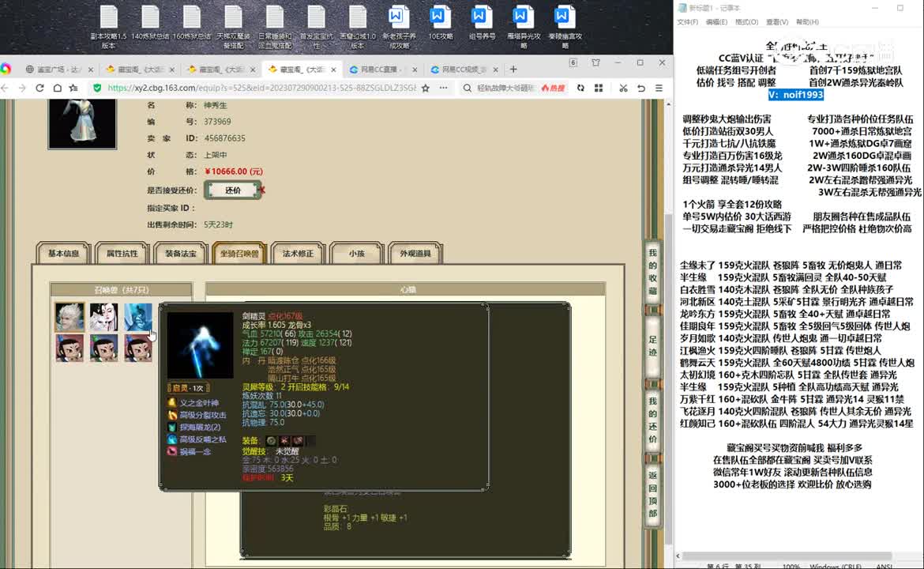Click the browser undo arrow icon

pyautogui.click(x=641, y=88)
